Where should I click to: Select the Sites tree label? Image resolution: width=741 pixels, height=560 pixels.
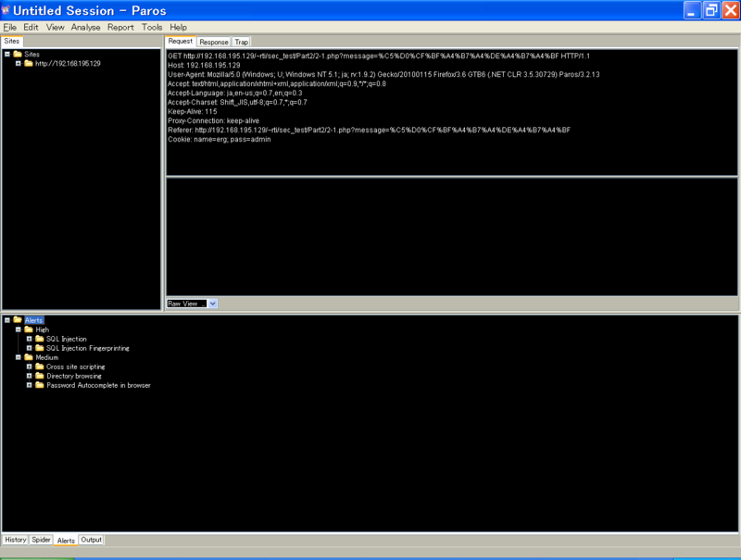[32, 55]
